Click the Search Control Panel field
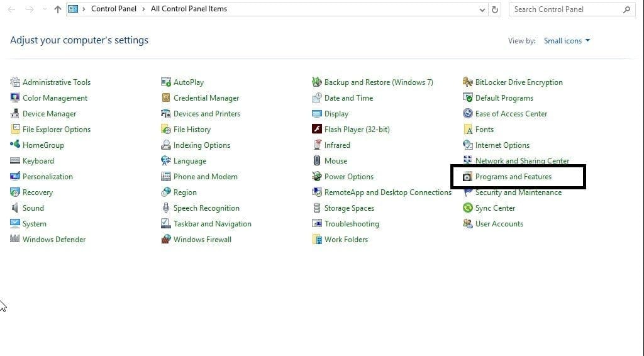The height and width of the screenshot is (356, 644). pos(572,9)
